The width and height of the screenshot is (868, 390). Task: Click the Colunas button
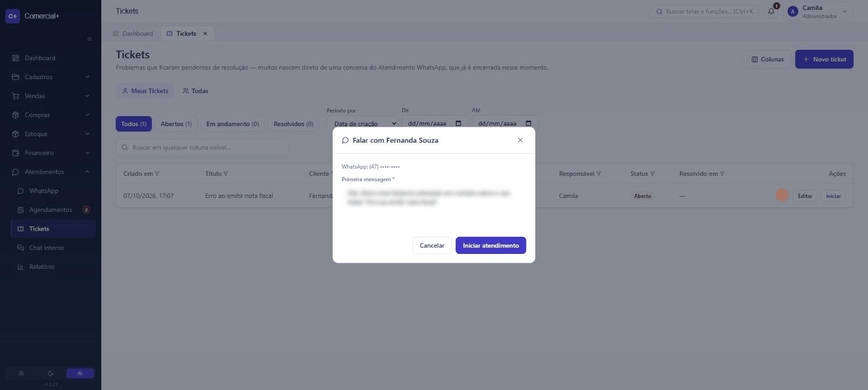pyautogui.click(x=767, y=59)
